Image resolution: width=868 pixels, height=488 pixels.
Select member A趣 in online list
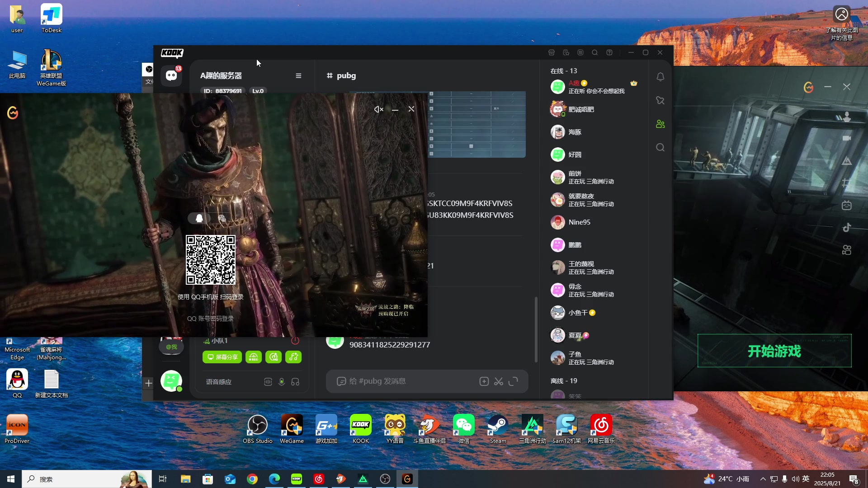(x=594, y=87)
